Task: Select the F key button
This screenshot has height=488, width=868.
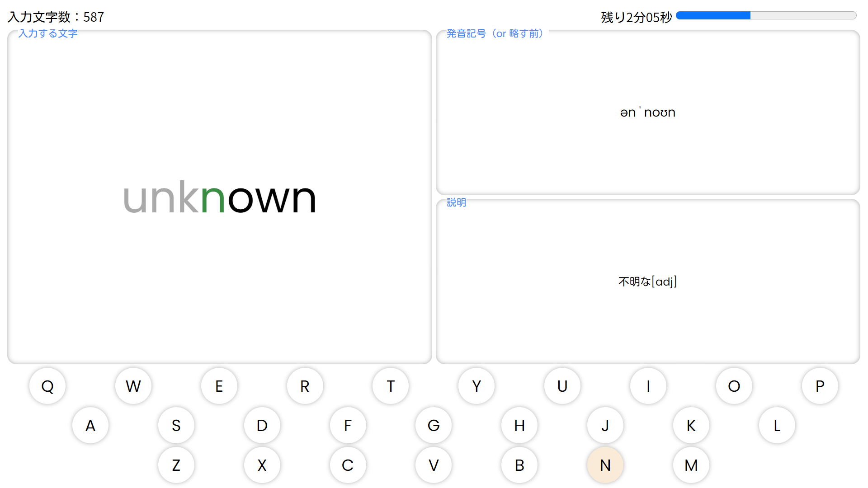Action: [348, 425]
